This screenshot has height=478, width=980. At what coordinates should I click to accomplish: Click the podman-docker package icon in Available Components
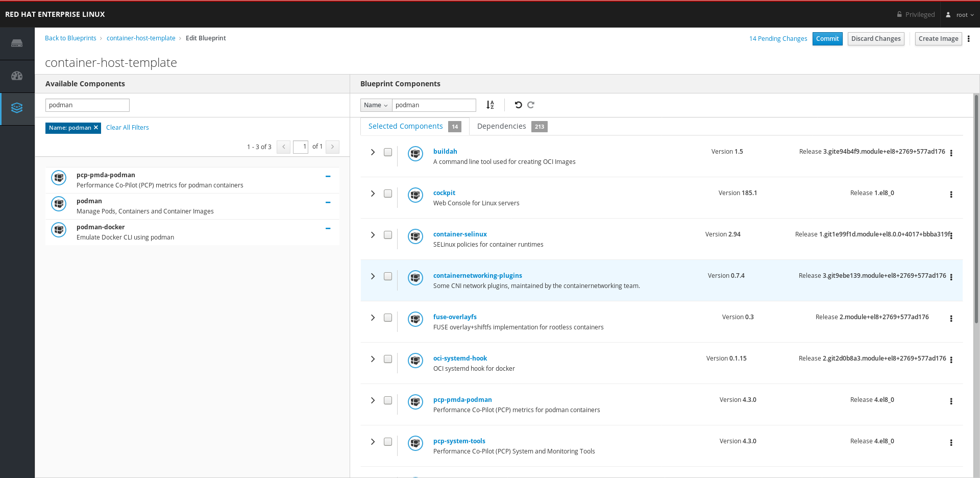tap(59, 230)
